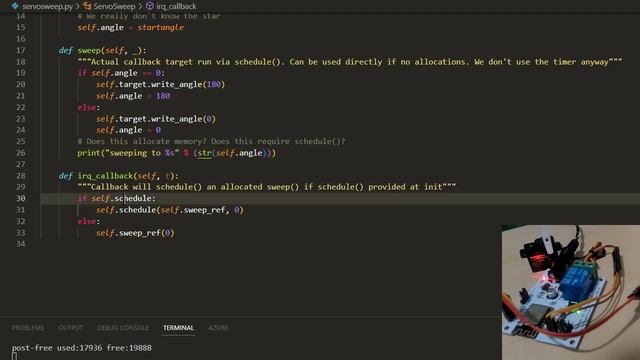
Task: Click 'self.target.write_angle(180)' in the code
Action: click(x=160, y=84)
